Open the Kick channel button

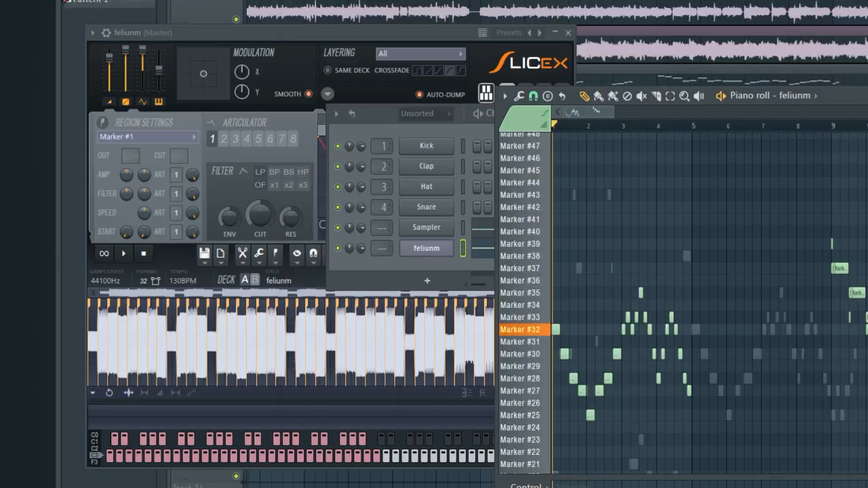click(427, 146)
